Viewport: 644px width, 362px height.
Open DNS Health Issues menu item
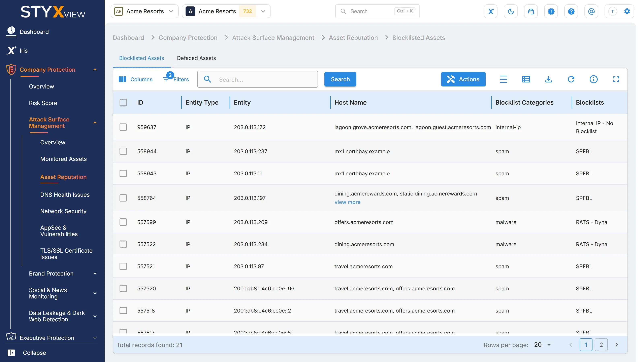click(x=65, y=195)
